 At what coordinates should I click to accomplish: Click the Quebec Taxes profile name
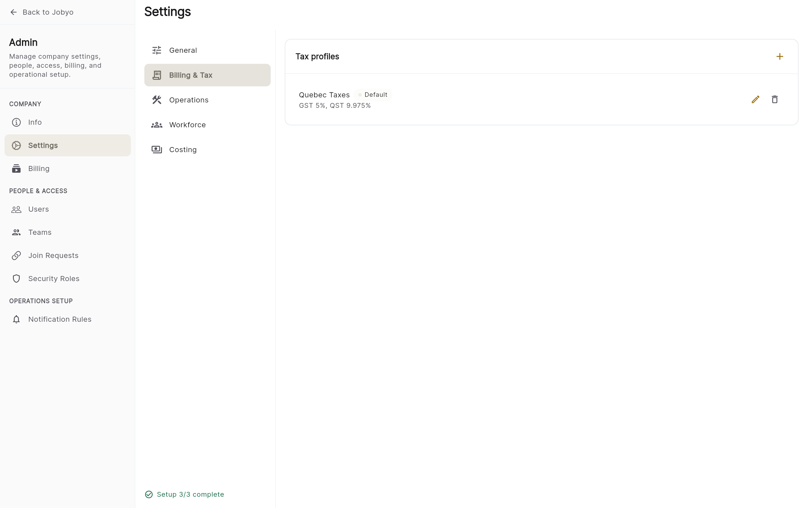click(324, 95)
